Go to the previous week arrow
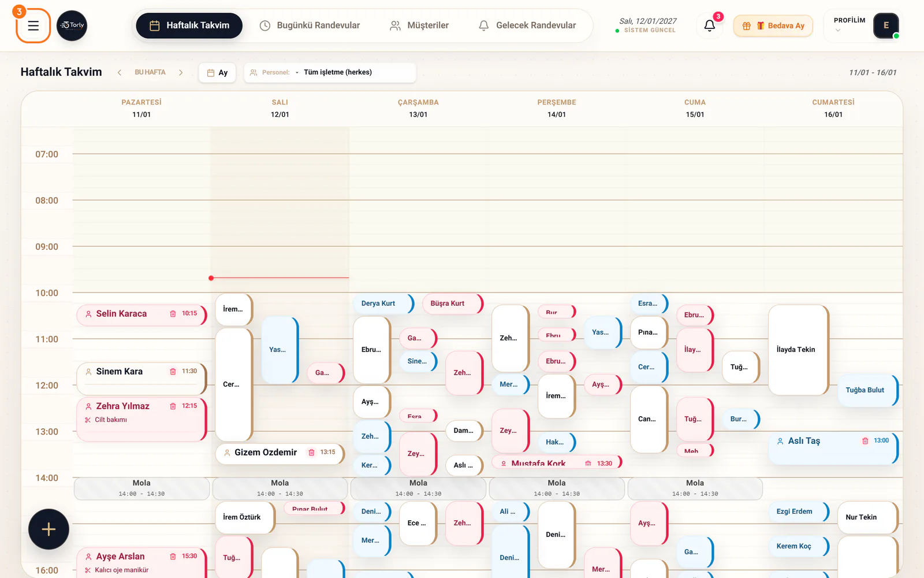 (x=120, y=72)
